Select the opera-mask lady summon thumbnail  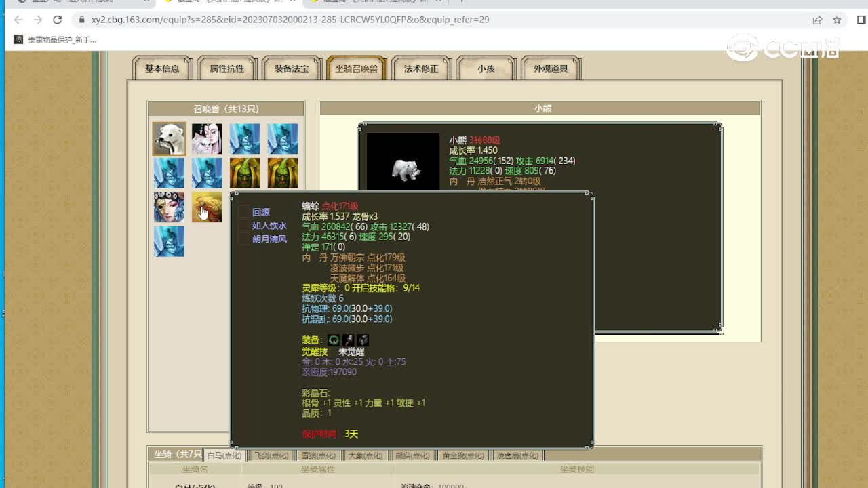(x=169, y=207)
